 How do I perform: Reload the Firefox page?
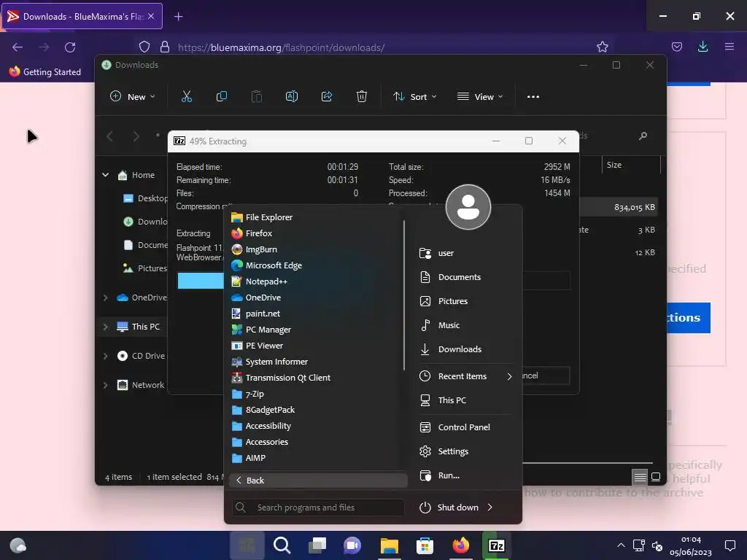click(x=70, y=47)
